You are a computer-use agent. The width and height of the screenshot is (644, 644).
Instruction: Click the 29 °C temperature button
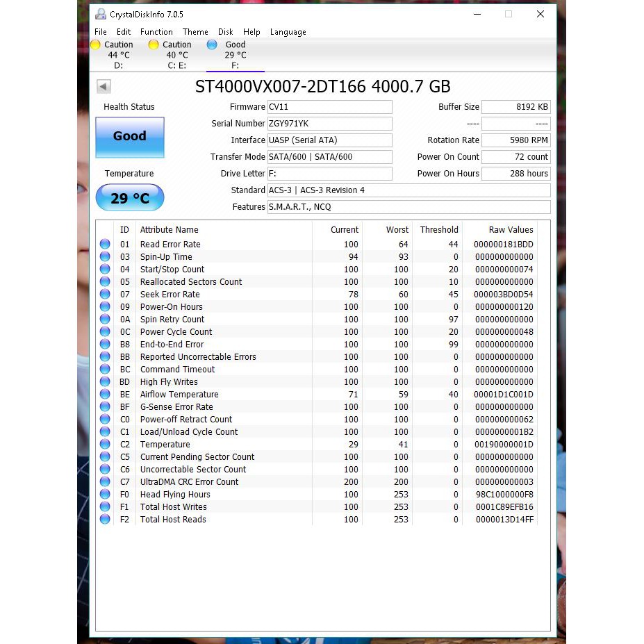point(129,197)
